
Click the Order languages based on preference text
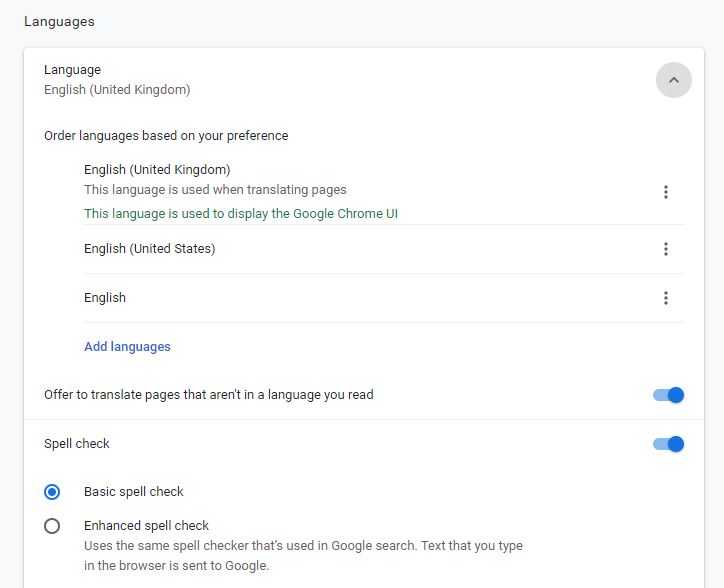click(166, 136)
